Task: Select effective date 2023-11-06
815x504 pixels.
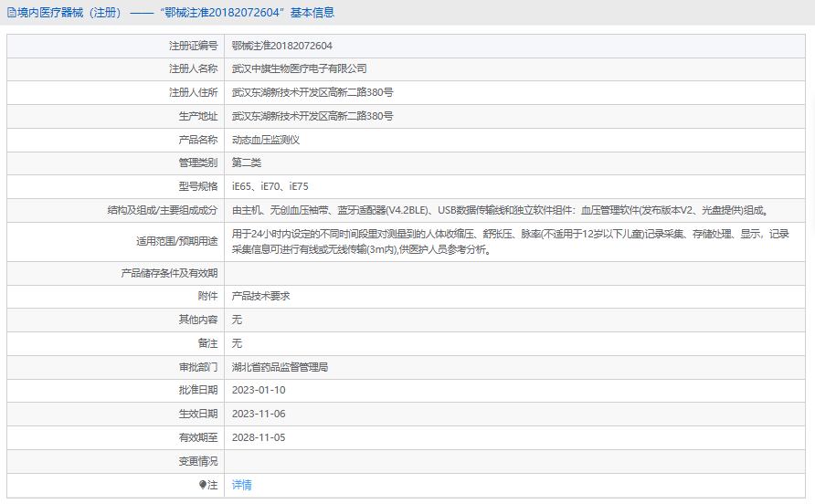Action: (x=259, y=415)
